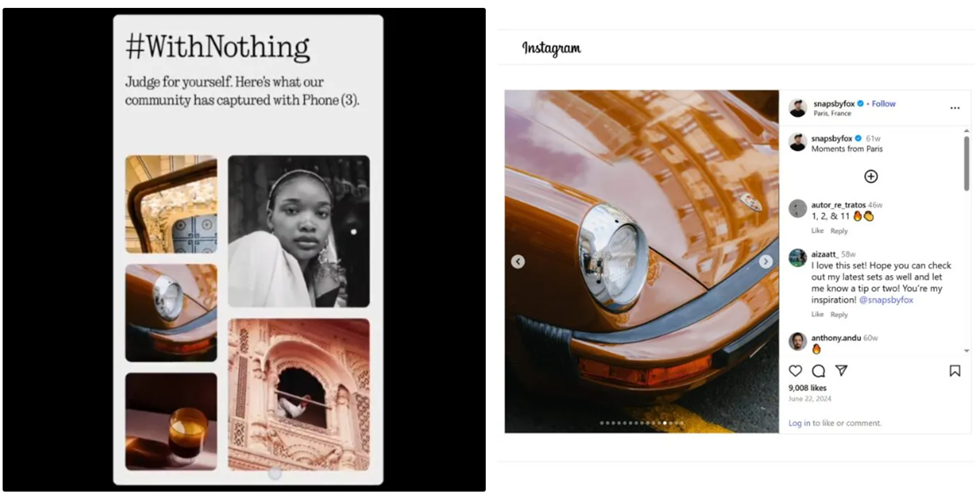The width and height of the screenshot is (975, 496).
Task: Open the Paris, France location link
Action: pos(832,114)
